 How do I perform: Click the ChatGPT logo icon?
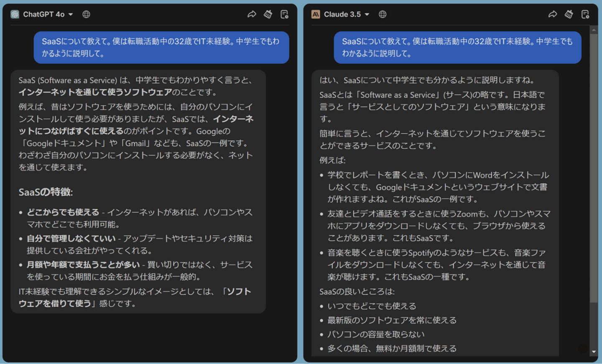[x=15, y=14]
